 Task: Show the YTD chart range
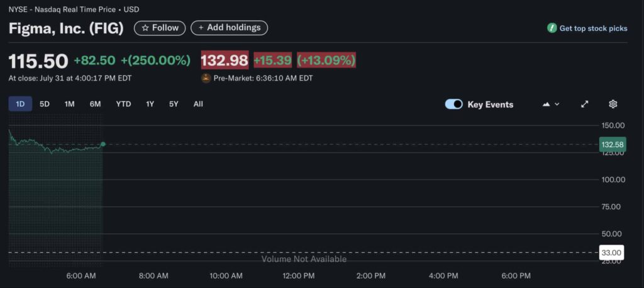(x=123, y=104)
